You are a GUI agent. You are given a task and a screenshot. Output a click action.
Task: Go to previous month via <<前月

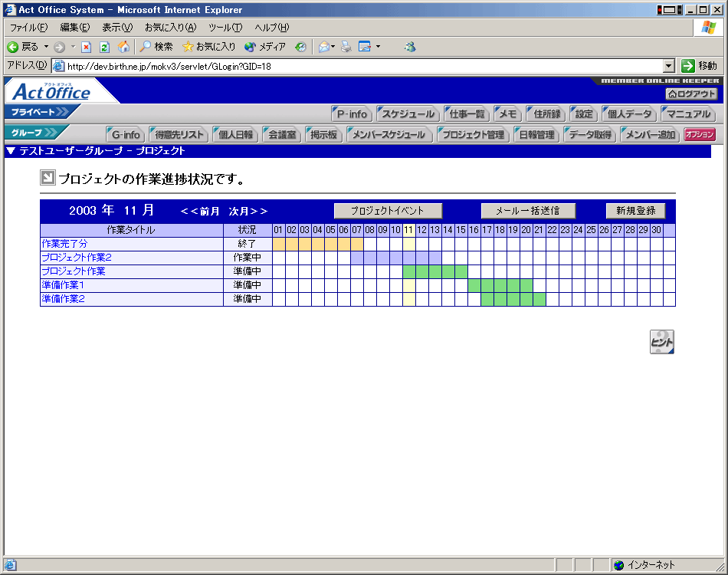(200, 211)
